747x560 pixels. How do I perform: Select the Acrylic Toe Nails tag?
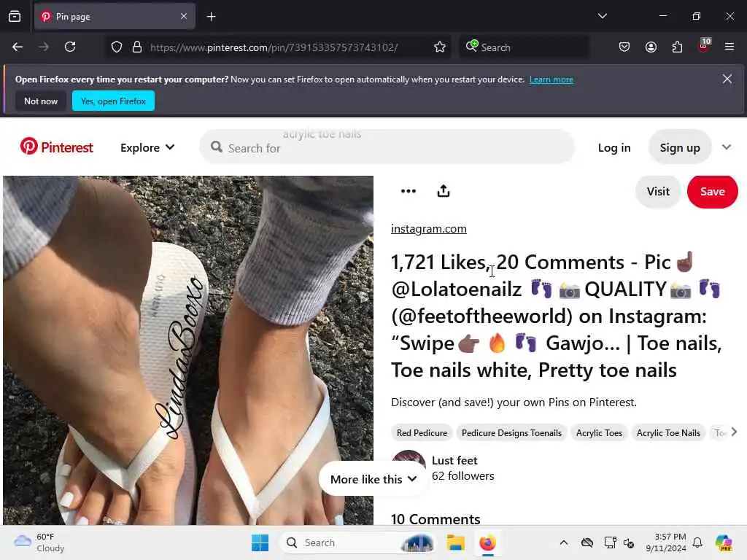click(x=668, y=433)
